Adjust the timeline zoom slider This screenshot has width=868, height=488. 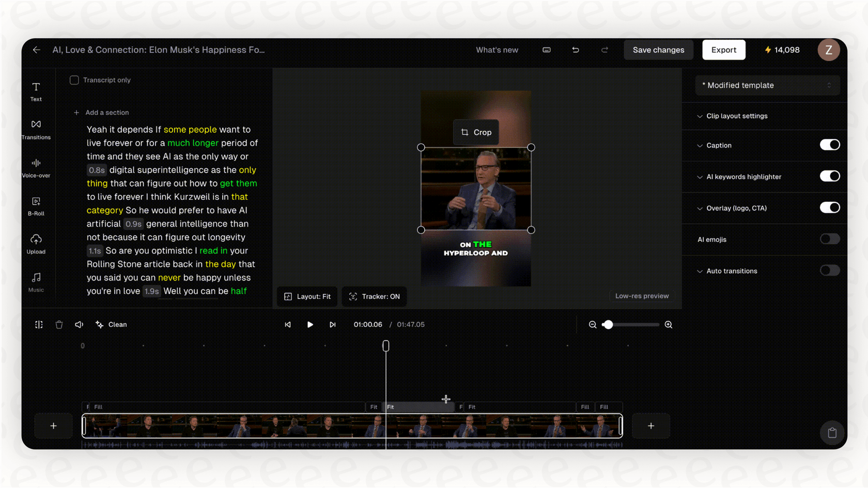point(608,324)
